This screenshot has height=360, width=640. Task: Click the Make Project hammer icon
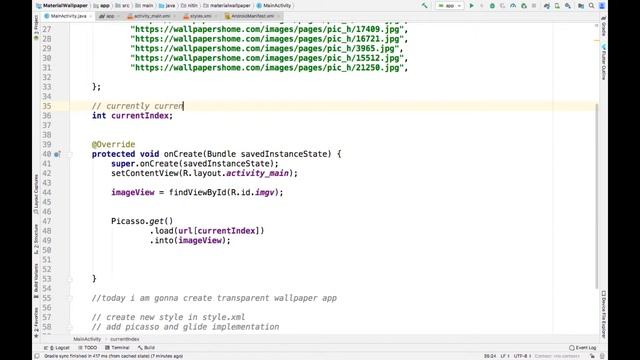[x=425, y=6]
